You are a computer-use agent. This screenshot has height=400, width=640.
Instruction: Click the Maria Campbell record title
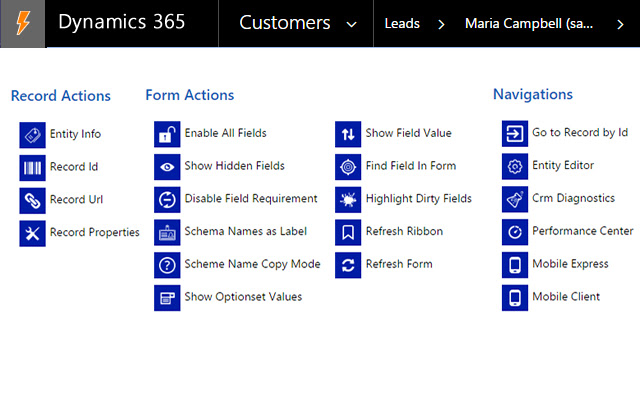tap(532, 23)
